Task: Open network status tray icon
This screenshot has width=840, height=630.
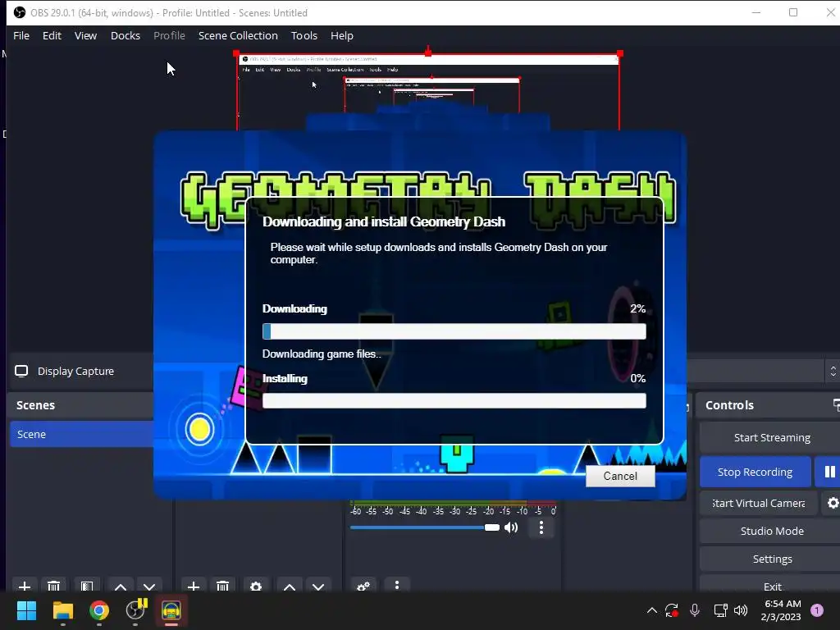Action: 720,610
